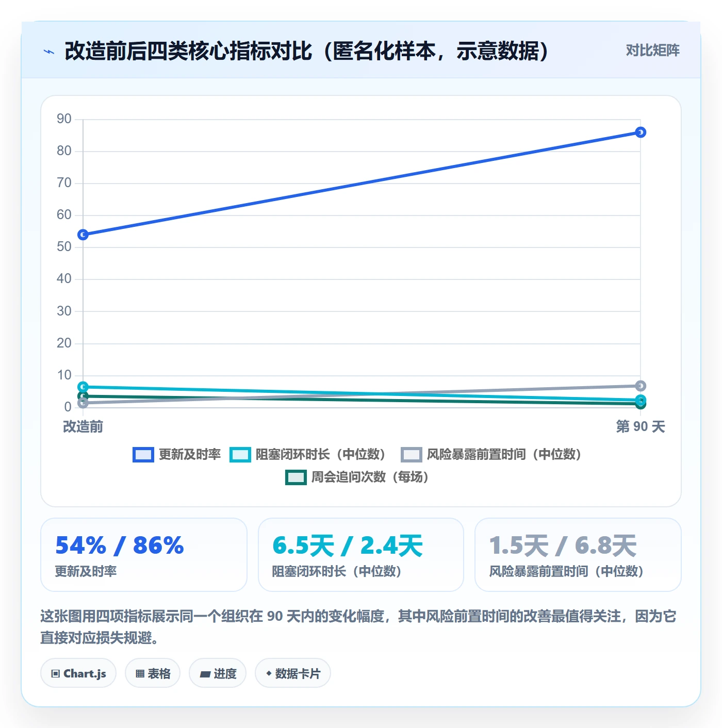Click gray data point at 第 90 天
Image resolution: width=722 pixels, height=728 pixels.
(x=641, y=386)
